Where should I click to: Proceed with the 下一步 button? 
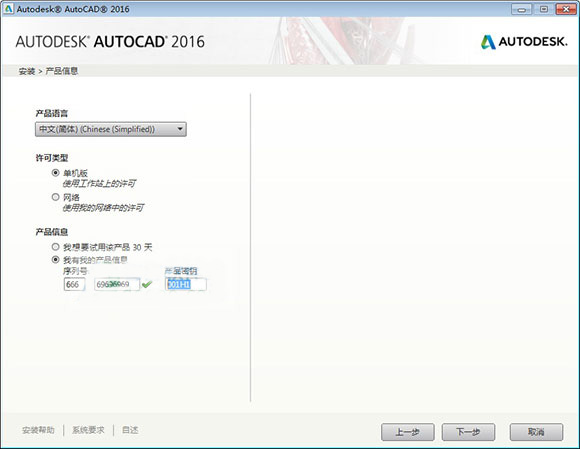[468, 432]
